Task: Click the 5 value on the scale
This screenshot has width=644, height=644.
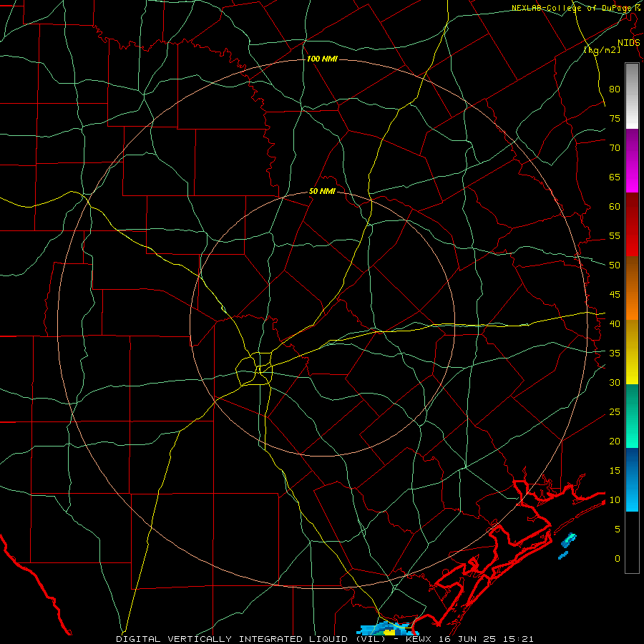Action: pyautogui.click(x=618, y=529)
